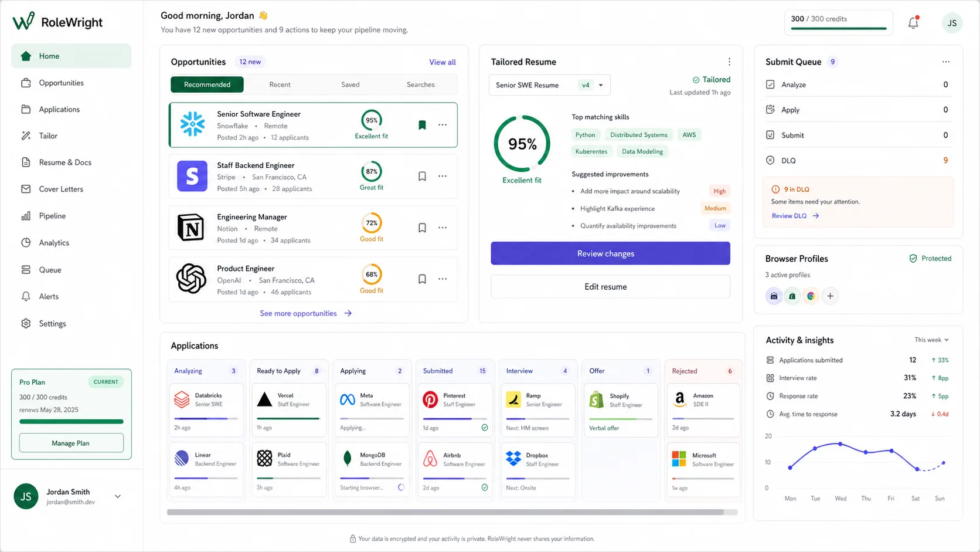The height and width of the screenshot is (552, 980).
Task: Click the Python skill tag
Action: [585, 135]
